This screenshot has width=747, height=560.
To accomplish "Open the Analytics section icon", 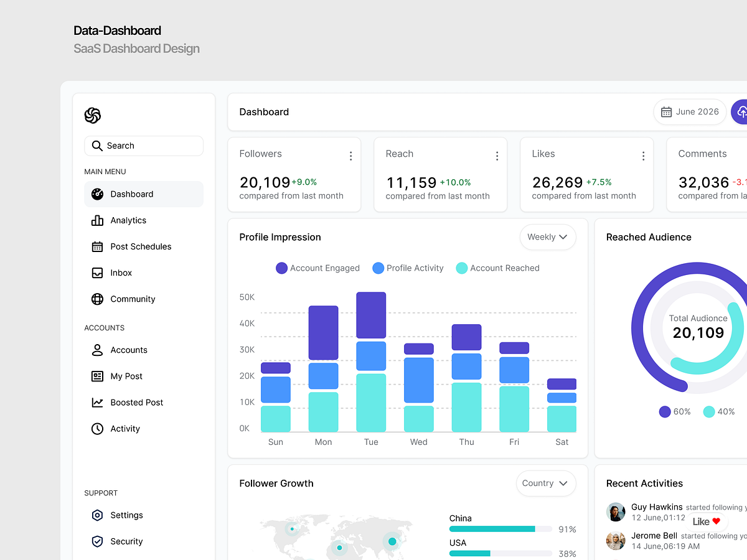I will (x=97, y=220).
